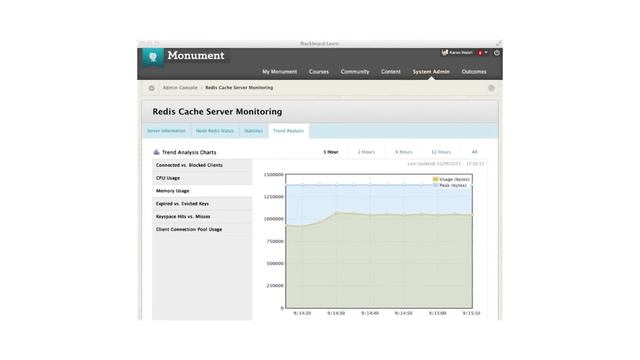The height and width of the screenshot is (360, 640).
Task: Select the 12 Hours time range
Action: (x=441, y=152)
